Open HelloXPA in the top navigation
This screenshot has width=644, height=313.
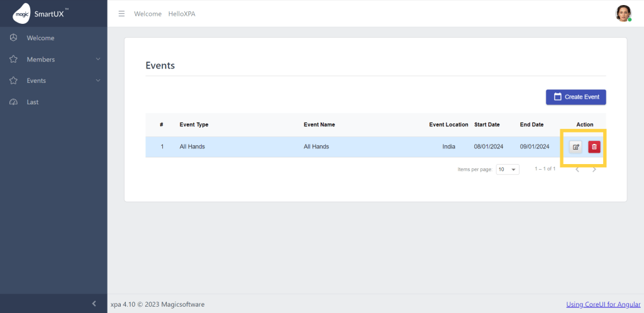(182, 14)
